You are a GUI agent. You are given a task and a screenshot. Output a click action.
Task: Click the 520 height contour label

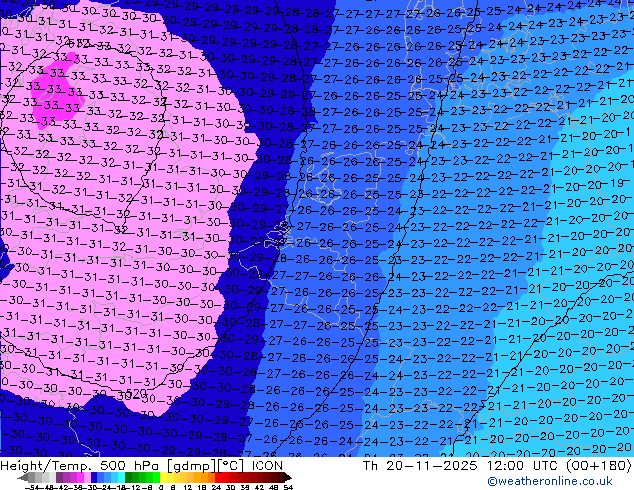(137, 393)
